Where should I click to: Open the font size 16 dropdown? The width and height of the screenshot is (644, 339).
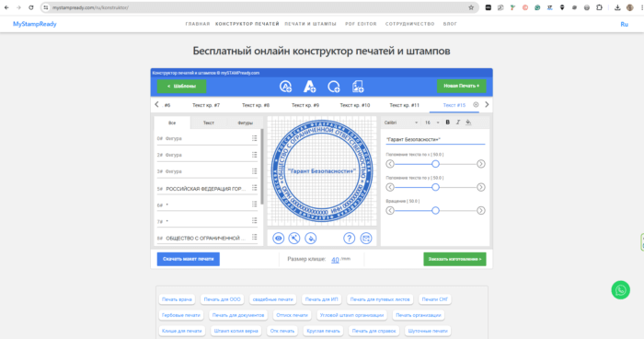[x=432, y=123]
